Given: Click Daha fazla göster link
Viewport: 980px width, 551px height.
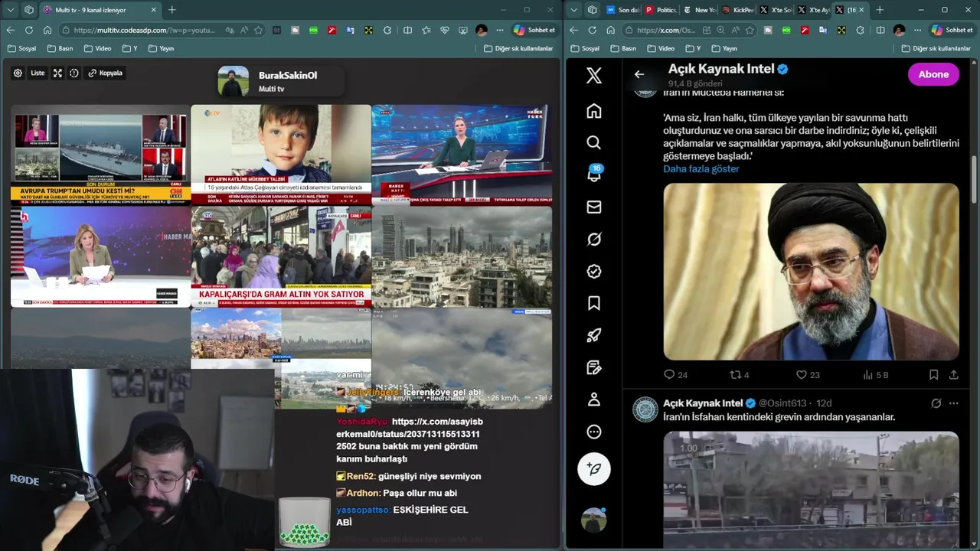Looking at the screenshot, I should pyautogui.click(x=701, y=169).
